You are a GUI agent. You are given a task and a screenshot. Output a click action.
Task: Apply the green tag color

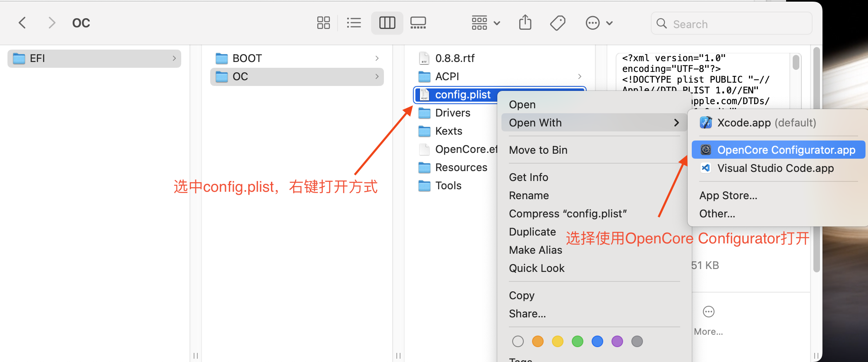[x=578, y=341]
